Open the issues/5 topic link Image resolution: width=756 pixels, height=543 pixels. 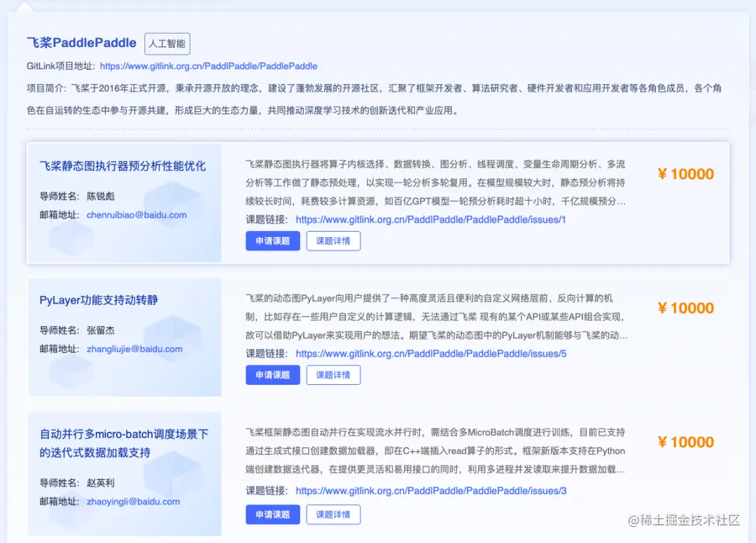click(x=431, y=353)
